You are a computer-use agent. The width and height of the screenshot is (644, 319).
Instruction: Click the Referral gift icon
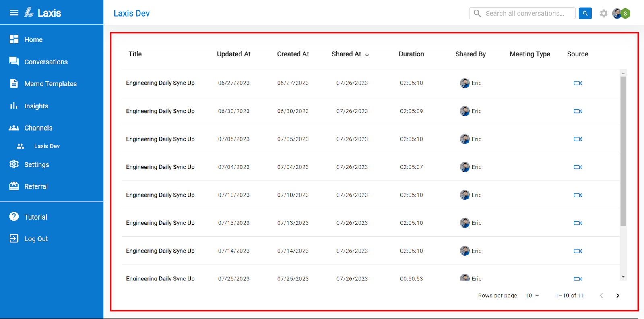[x=14, y=186]
